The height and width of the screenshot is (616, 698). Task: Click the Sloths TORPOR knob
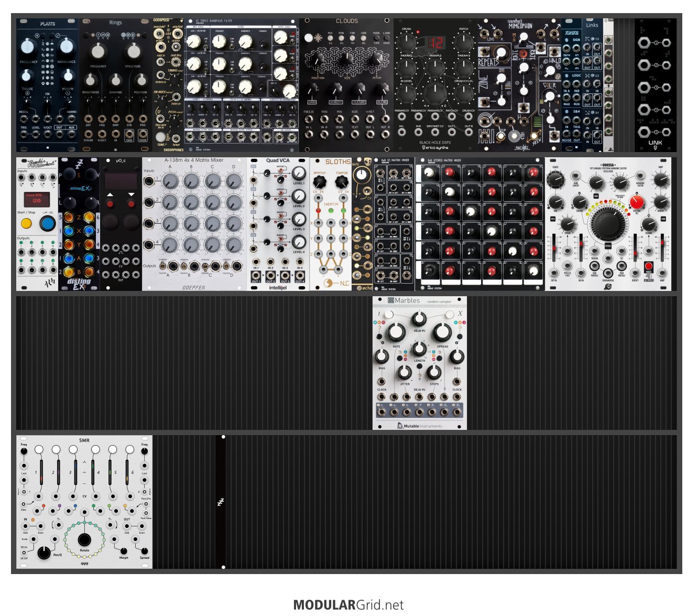pos(342,182)
